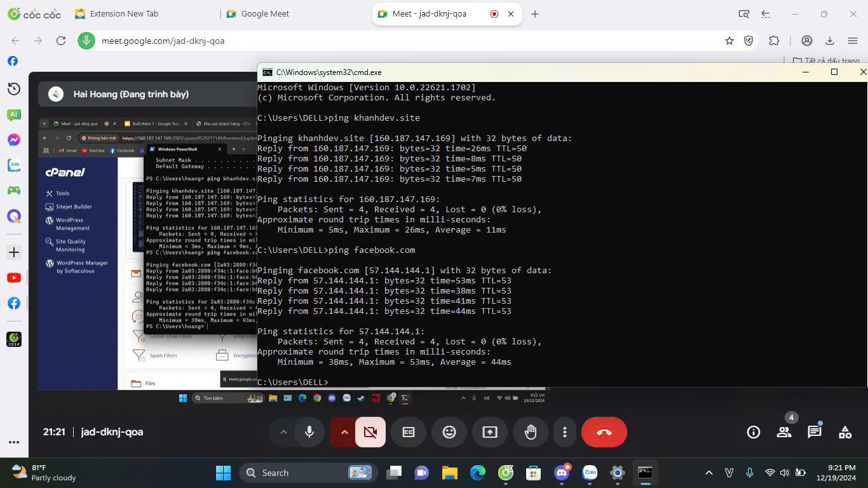Open sidebar three-dot more menu
The width and height of the screenshot is (868, 488).
click(13, 442)
